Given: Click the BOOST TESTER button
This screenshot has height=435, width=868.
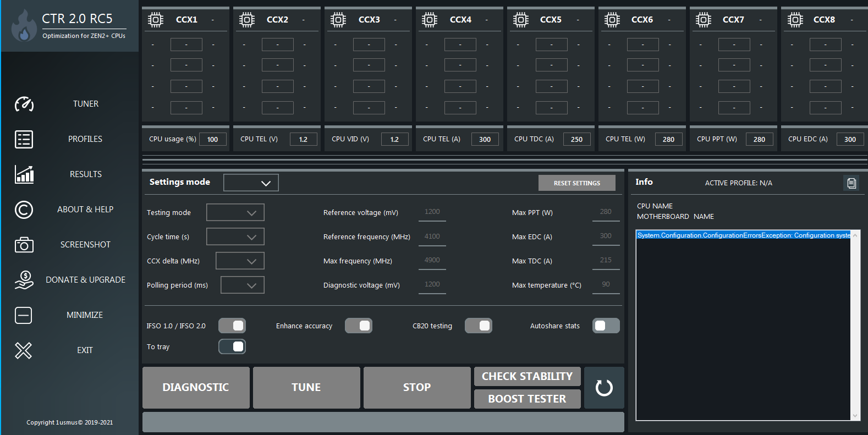Looking at the screenshot, I should click(528, 399).
